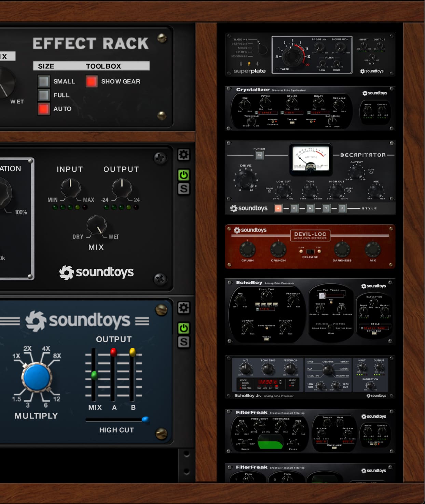
Task: Select the SMALL rack size option
Action: pos(44,81)
